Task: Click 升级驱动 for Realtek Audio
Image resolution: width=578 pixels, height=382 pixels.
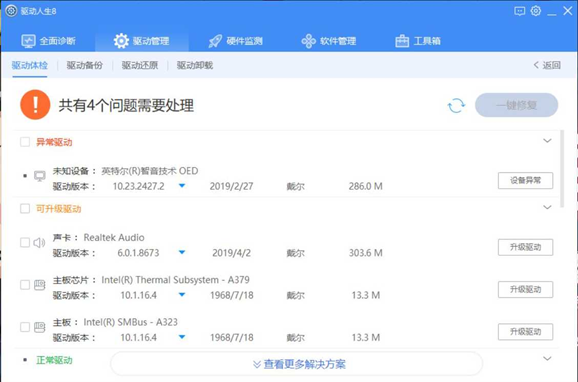Action: (525, 247)
